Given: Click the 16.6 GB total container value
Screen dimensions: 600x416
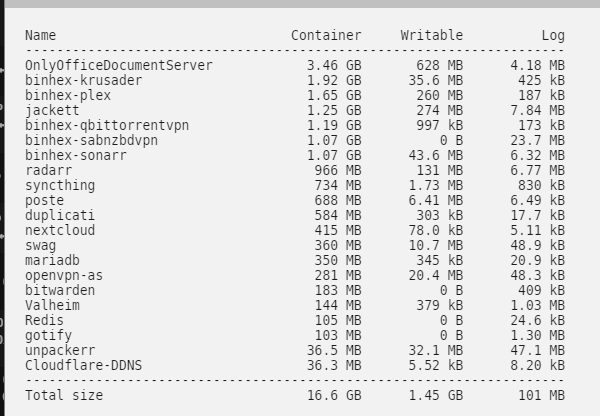Looking at the screenshot, I should (334, 395).
